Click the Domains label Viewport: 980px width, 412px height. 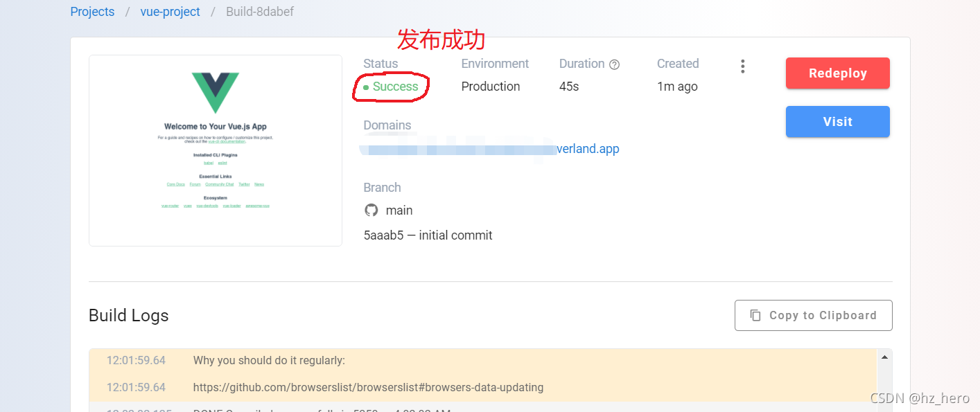coord(387,125)
